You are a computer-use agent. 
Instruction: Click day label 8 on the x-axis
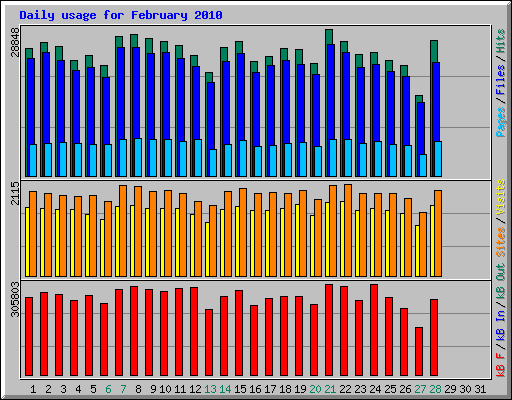(138, 389)
